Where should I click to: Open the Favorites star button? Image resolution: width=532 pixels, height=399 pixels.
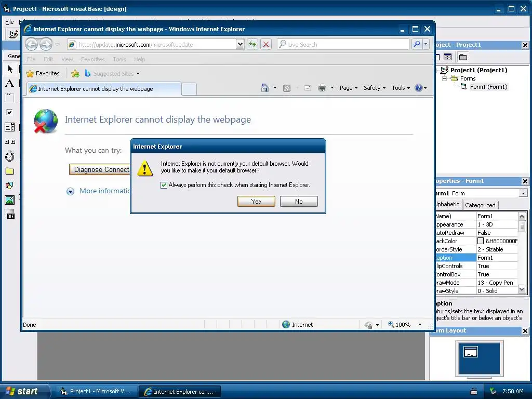[x=43, y=73]
